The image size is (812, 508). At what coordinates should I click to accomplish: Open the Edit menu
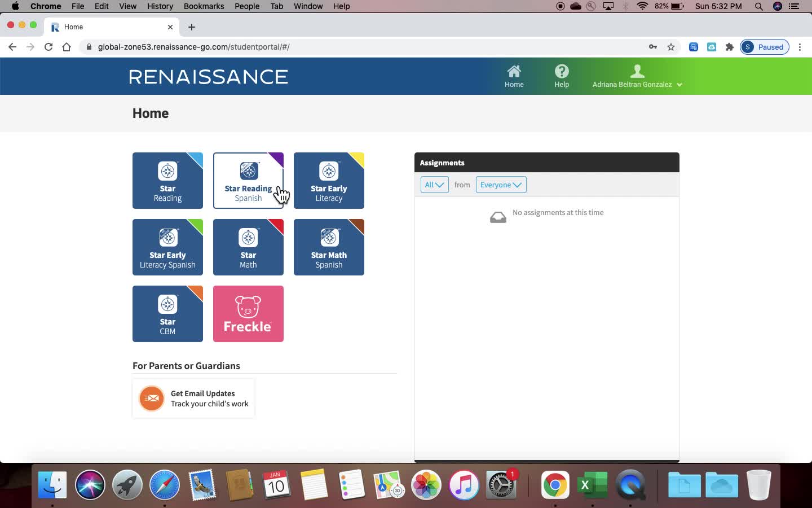[x=101, y=6]
